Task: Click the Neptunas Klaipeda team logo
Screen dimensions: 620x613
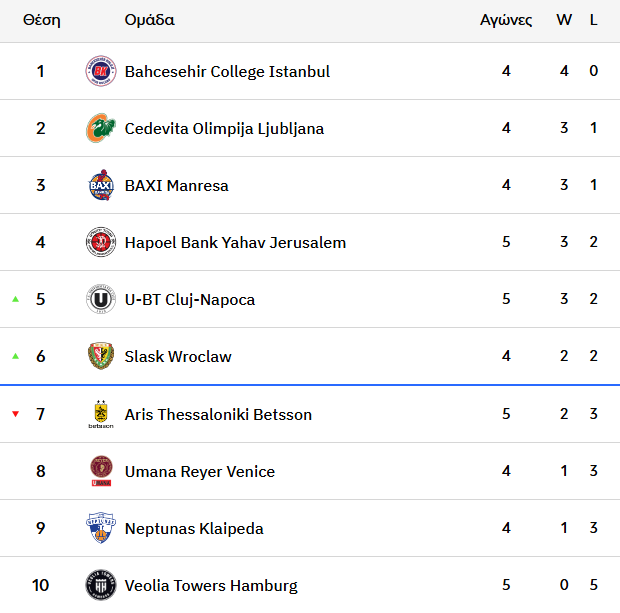Action: (101, 528)
